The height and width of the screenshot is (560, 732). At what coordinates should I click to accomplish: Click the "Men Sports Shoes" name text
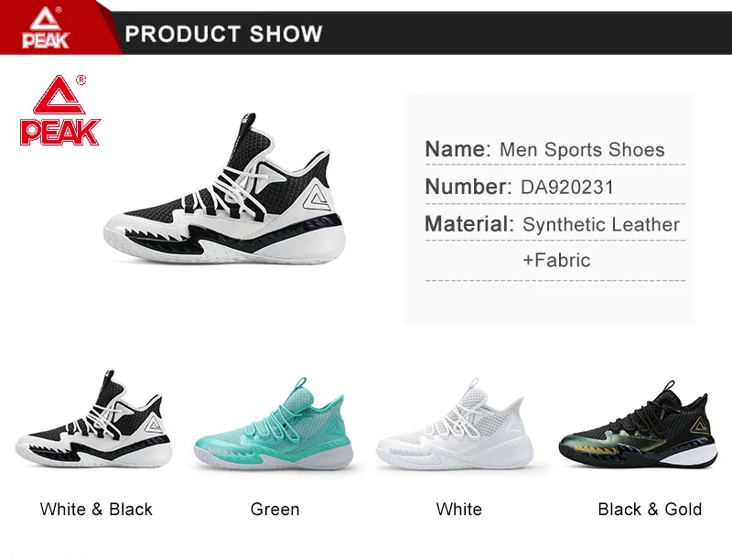(x=582, y=150)
